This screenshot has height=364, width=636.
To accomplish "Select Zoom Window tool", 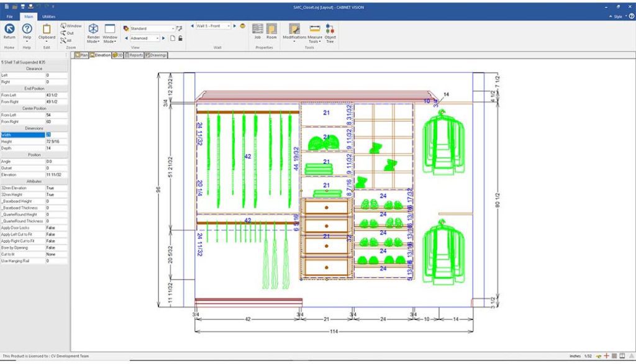I will click(70, 26).
